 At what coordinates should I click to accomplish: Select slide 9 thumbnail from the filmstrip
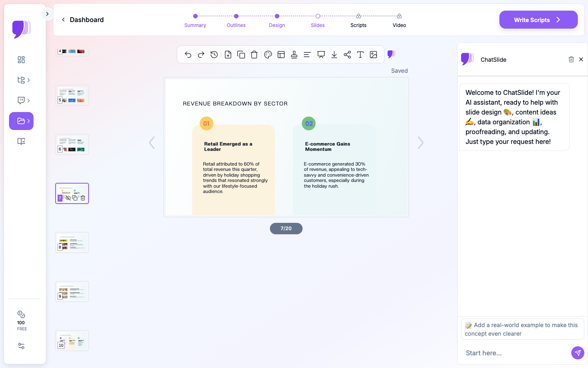72,291
